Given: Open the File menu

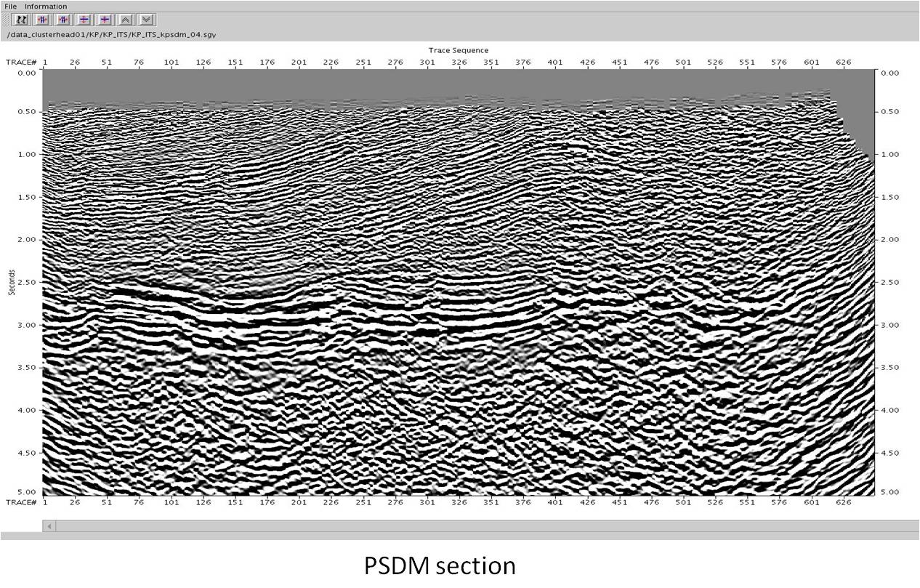Looking at the screenshot, I should point(10,6).
